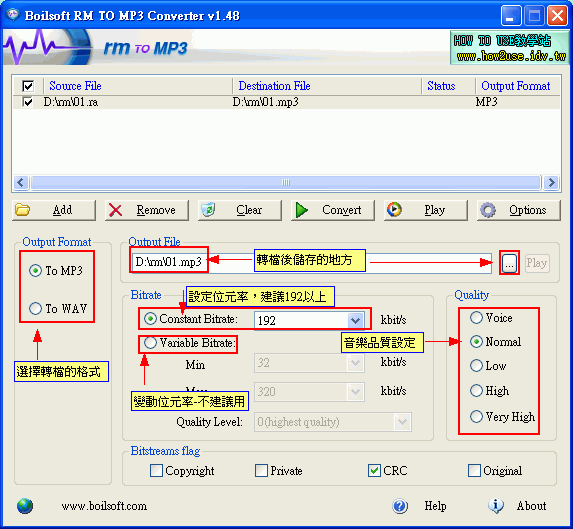Click the Add button label
This screenshot has width=573, height=529.
point(62,210)
